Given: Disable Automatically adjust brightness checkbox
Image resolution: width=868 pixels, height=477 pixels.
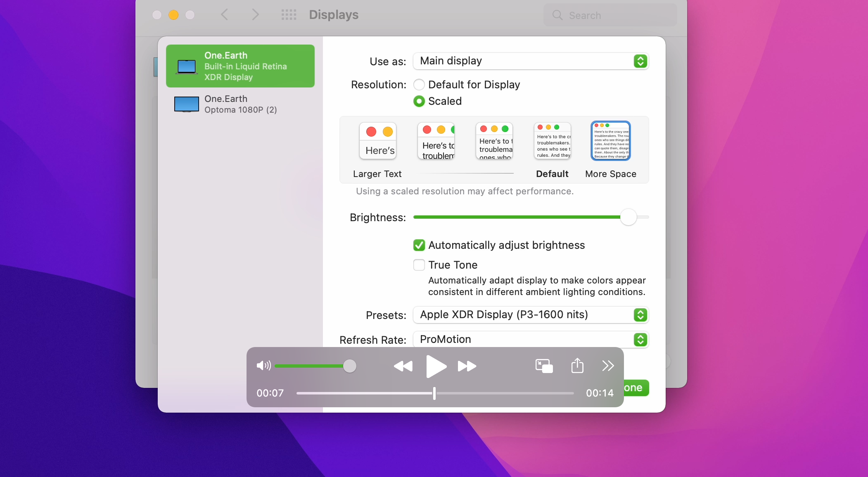Looking at the screenshot, I should pyautogui.click(x=419, y=245).
